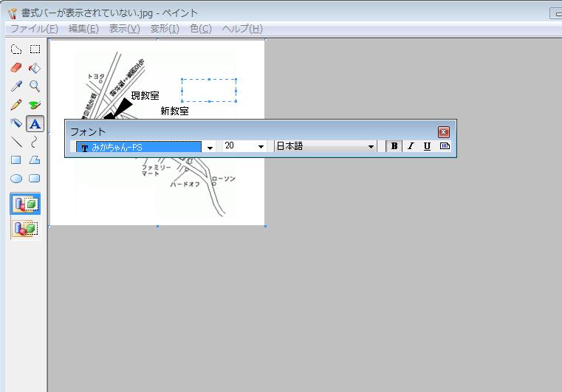Select the Polygon shape tool

pos(35,159)
